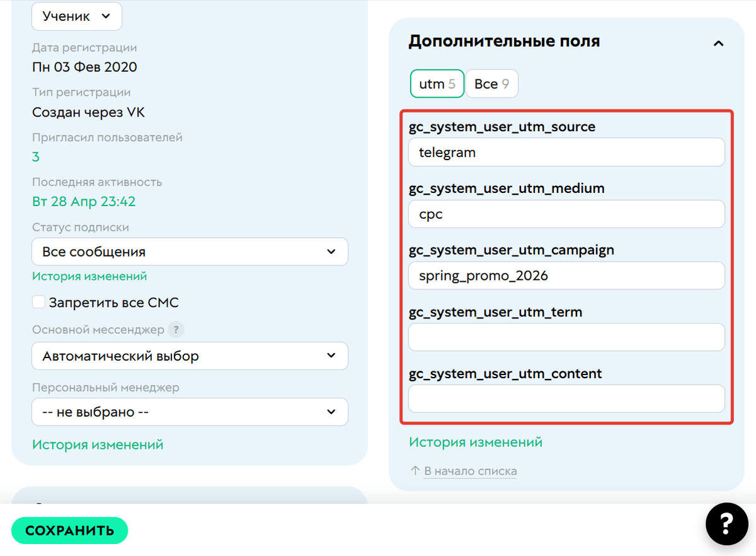Image resolution: width=756 pixels, height=556 pixels.
Task: Click the last activity Вт 28 Апр 23:42
Action: coord(84,202)
